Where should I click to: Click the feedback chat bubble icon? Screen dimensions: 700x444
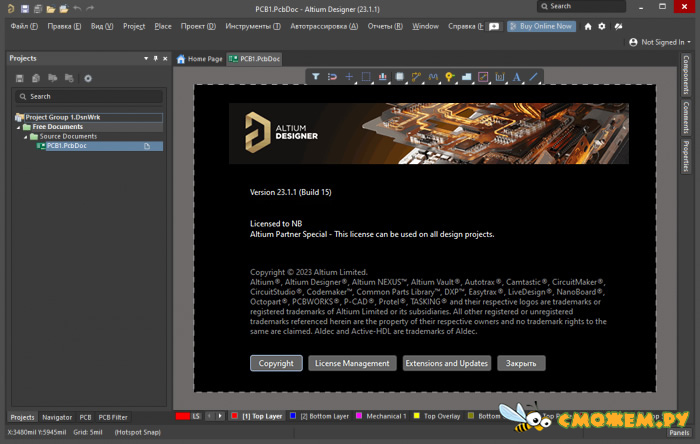pyautogui.click(x=494, y=26)
